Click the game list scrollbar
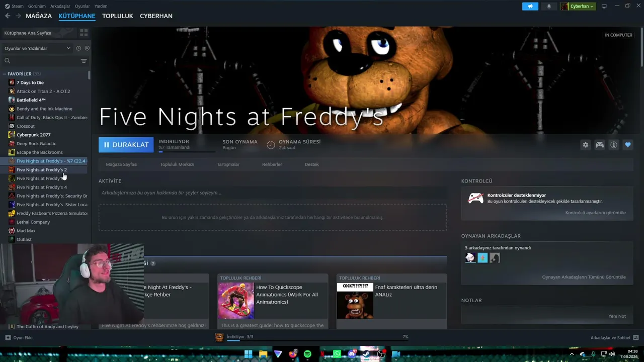 pyautogui.click(x=90, y=75)
